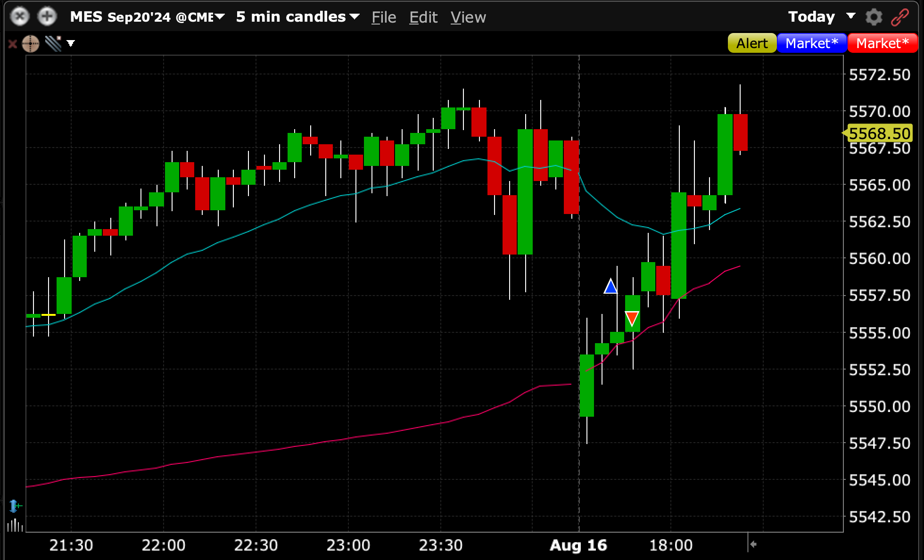Click the yellow Alert button
Viewport: 924px width, 560px height.
(x=752, y=43)
